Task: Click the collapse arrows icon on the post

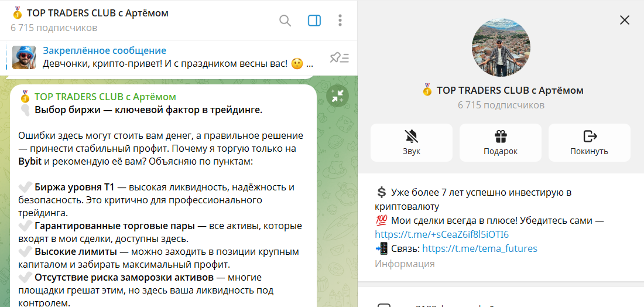Action: point(337,97)
